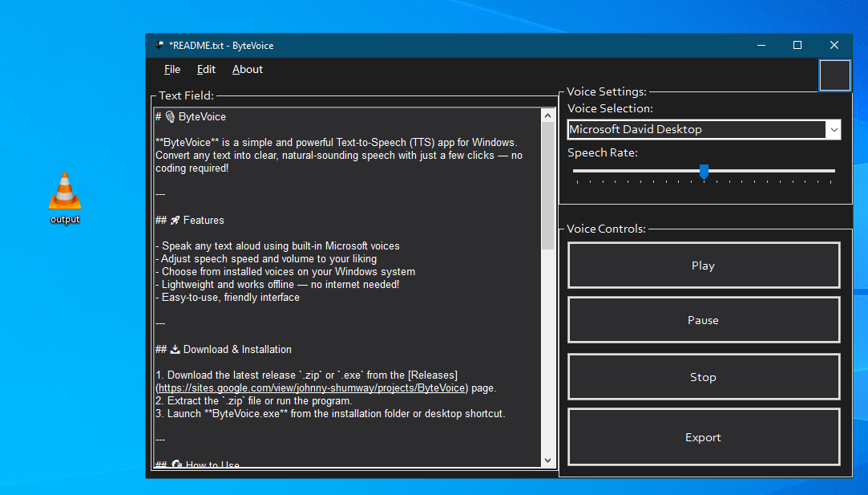This screenshot has width=868, height=495.
Task: Click the line 'Lightweight and works offline'
Action: (x=277, y=284)
